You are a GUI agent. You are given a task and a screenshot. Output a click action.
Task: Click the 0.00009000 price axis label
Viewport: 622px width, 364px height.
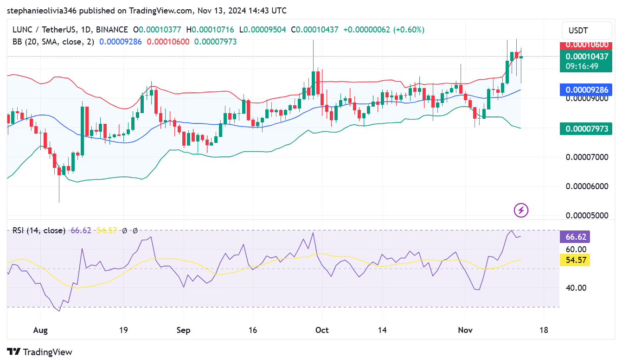pos(586,98)
